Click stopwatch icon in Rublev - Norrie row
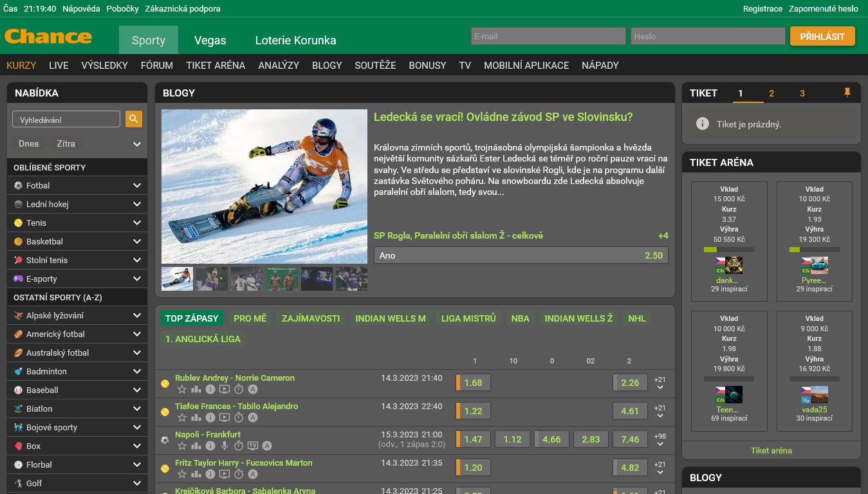Viewport: 868px width, 494px height. [x=239, y=389]
